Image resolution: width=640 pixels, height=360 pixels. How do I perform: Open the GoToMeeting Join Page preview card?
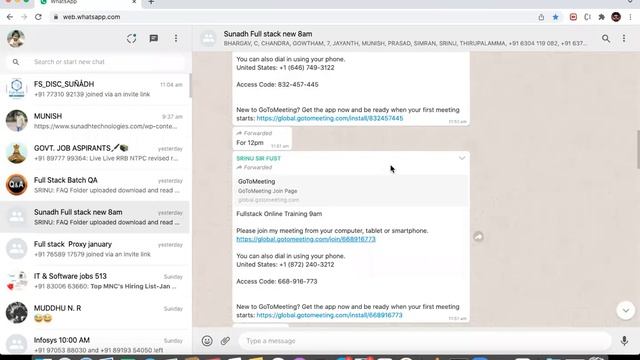351,191
